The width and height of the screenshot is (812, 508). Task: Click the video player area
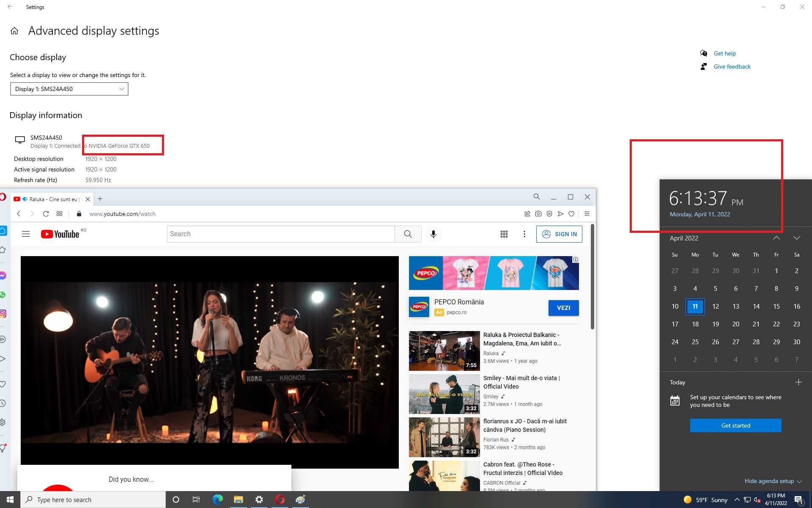point(209,362)
